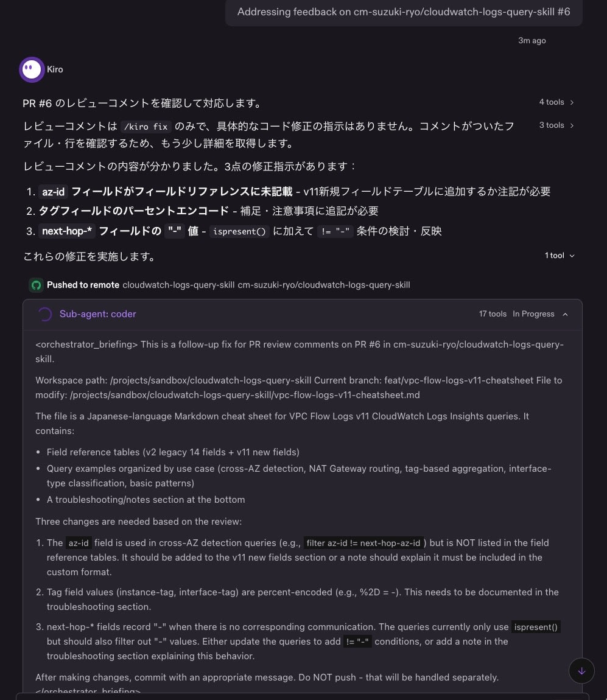This screenshot has width=607, height=700.
Task: Click the Kiro ghost avatar icon
Action: (x=32, y=69)
